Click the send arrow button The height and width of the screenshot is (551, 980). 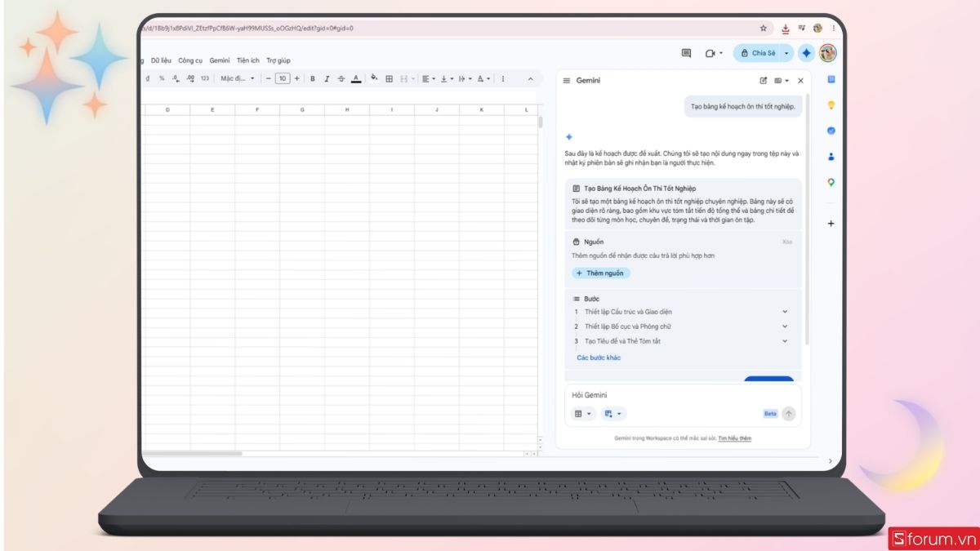click(x=788, y=414)
